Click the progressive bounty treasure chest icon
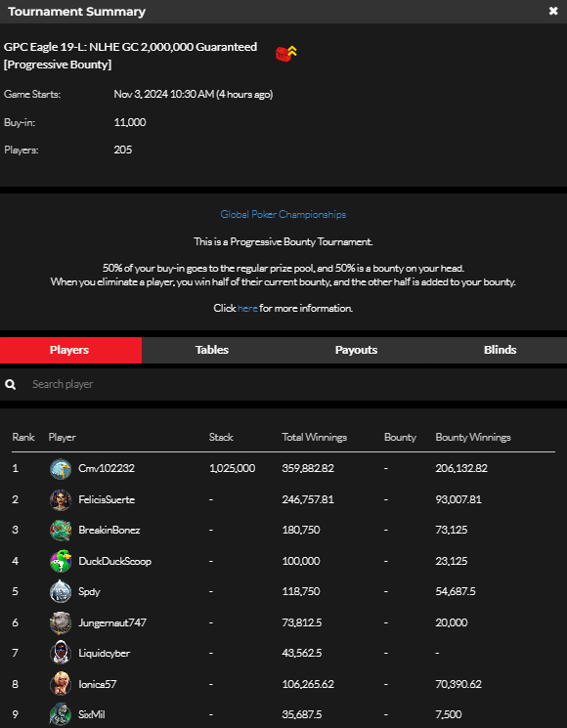Image resolution: width=567 pixels, height=728 pixels. tap(286, 54)
